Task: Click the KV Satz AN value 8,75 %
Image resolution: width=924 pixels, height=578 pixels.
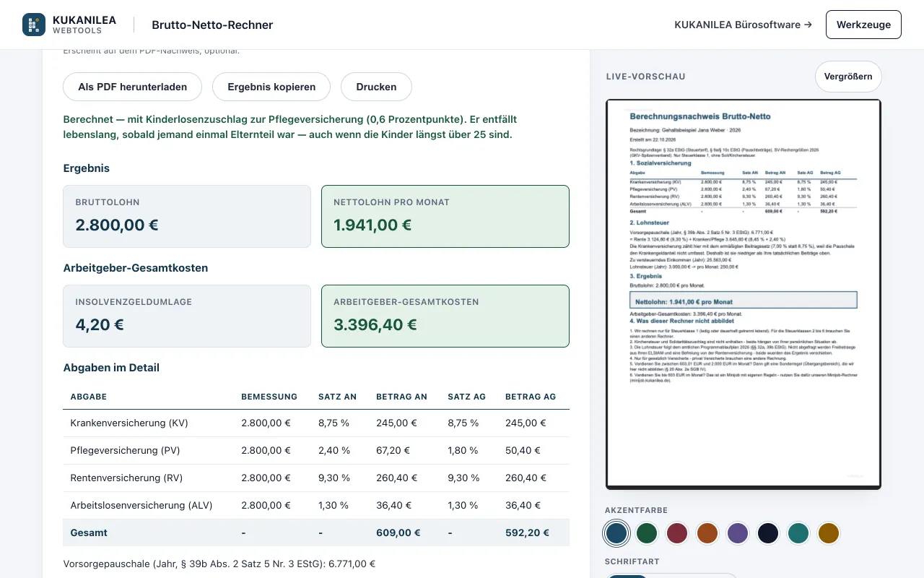Action: coord(334,423)
